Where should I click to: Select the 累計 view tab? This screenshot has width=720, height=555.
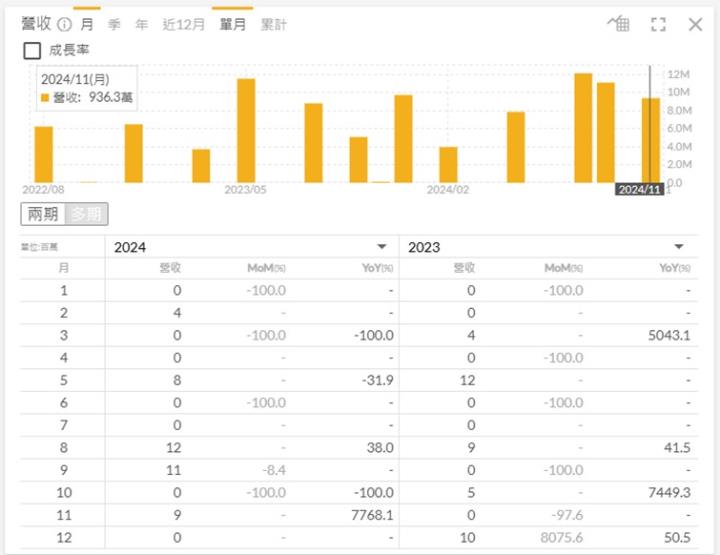[272, 25]
